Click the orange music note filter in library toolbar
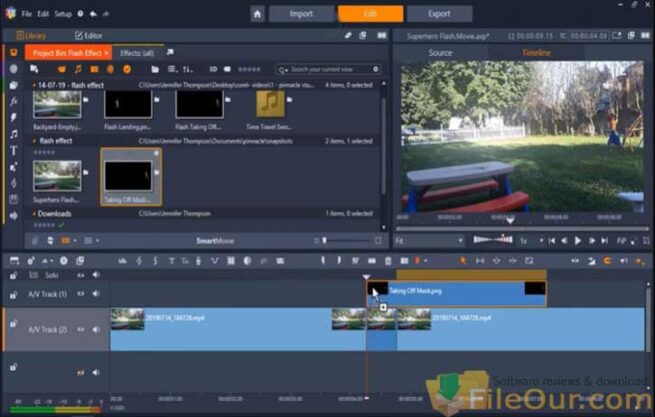655x417 pixels. coord(78,69)
